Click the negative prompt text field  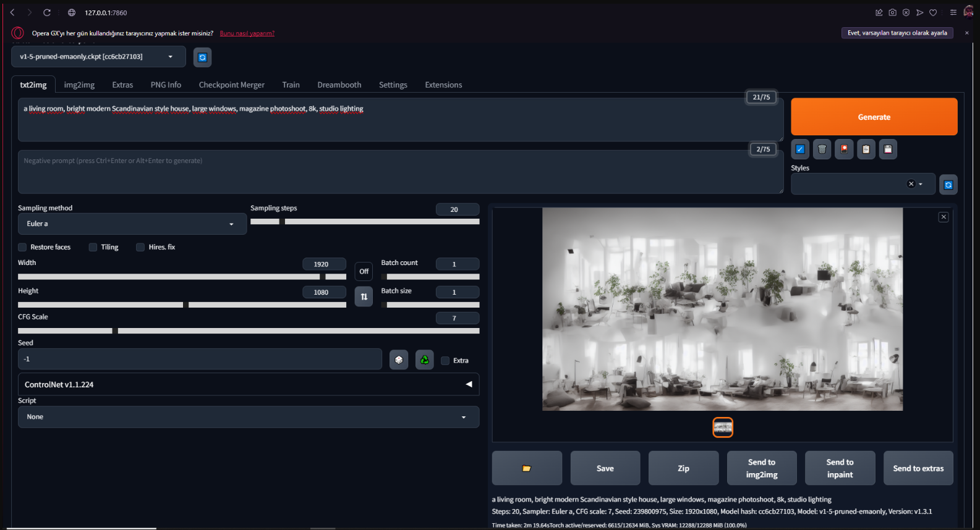click(401, 172)
